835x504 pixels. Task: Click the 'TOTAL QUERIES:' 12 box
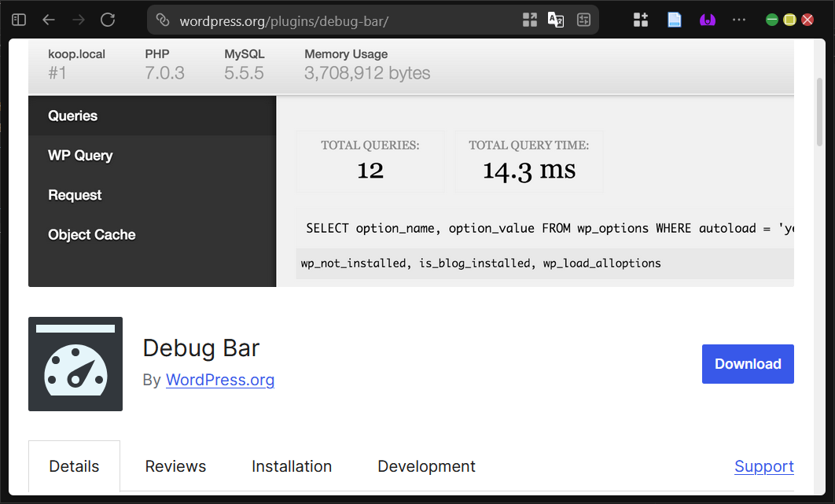370,161
